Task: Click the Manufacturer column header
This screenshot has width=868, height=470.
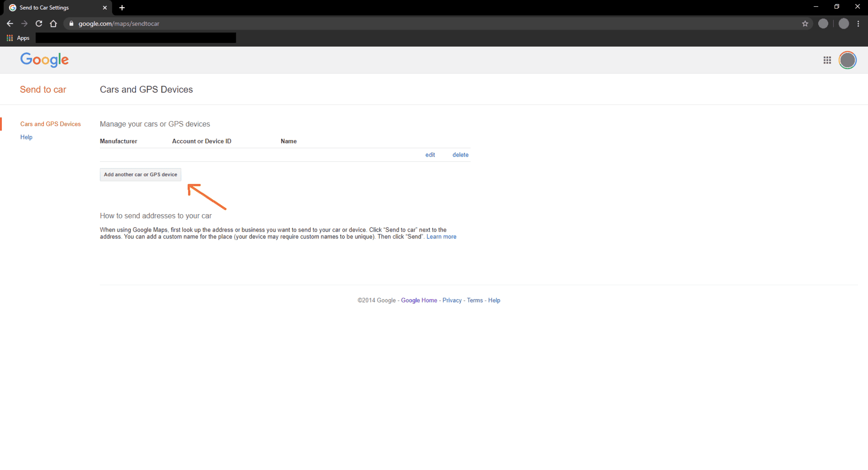Action: (x=118, y=142)
